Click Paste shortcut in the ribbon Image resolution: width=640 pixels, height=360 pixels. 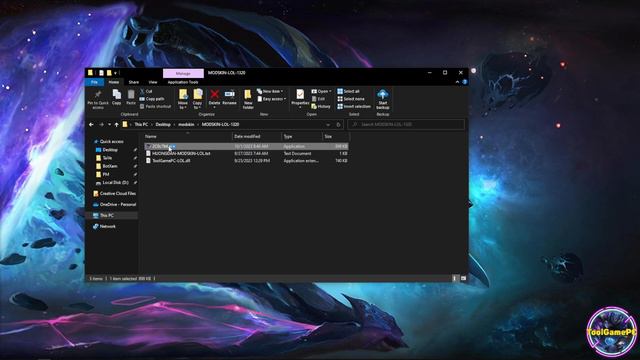(x=156, y=107)
